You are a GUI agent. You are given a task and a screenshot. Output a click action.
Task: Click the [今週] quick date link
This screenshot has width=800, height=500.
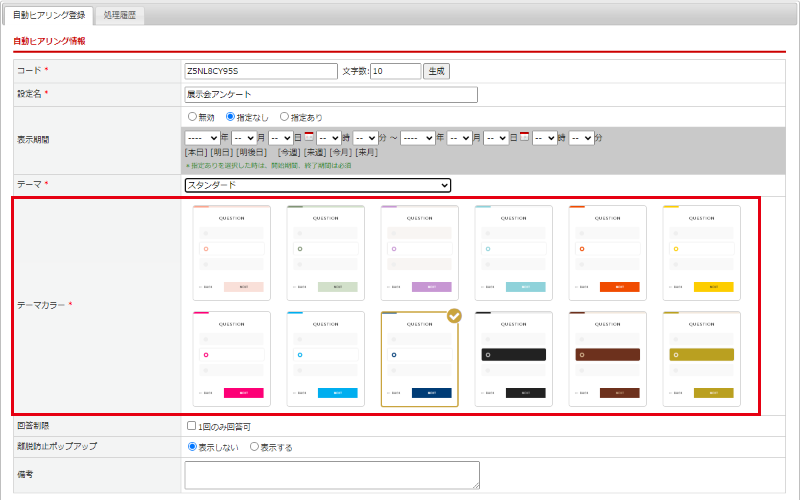click(290, 152)
